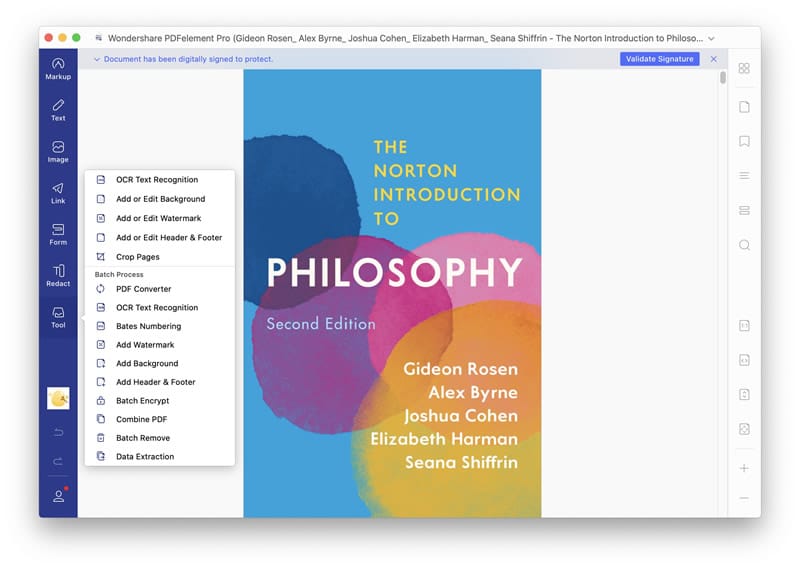Choose batch Add Watermark
The height and width of the screenshot is (569, 800).
pyautogui.click(x=160, y=345)
